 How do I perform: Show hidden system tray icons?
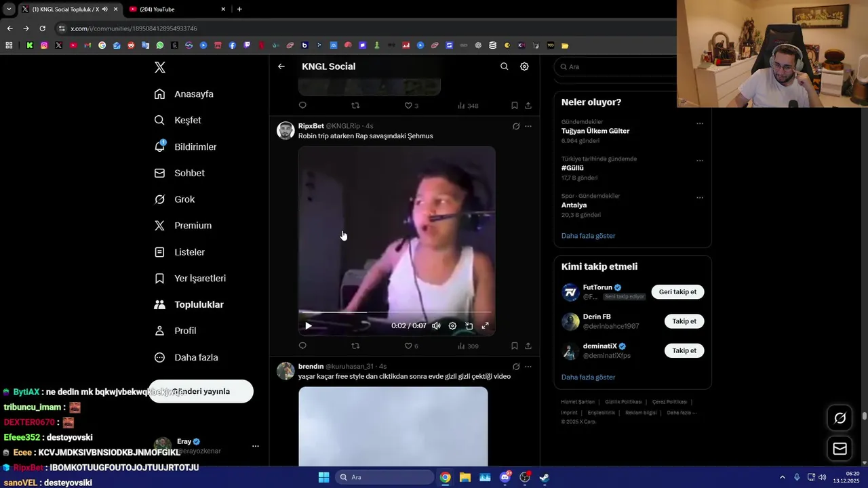[x=782, y=477]
